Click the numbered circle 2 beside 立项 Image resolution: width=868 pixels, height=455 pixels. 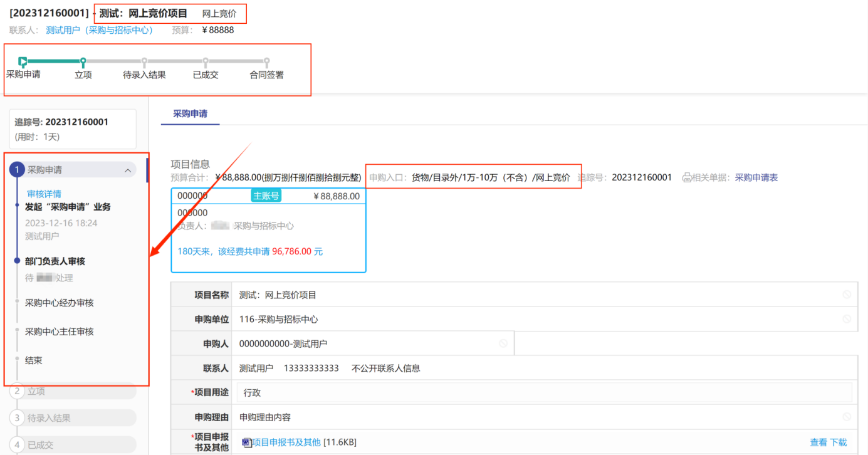18,391
